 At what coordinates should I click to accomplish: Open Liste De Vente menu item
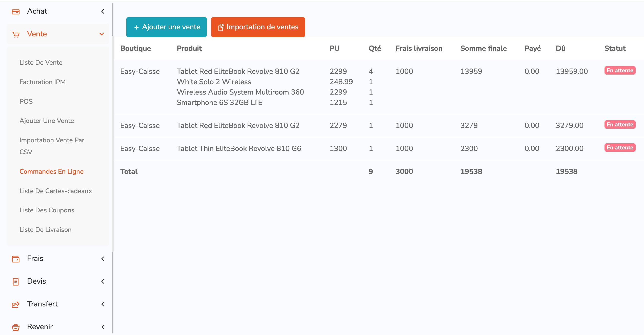41,62
